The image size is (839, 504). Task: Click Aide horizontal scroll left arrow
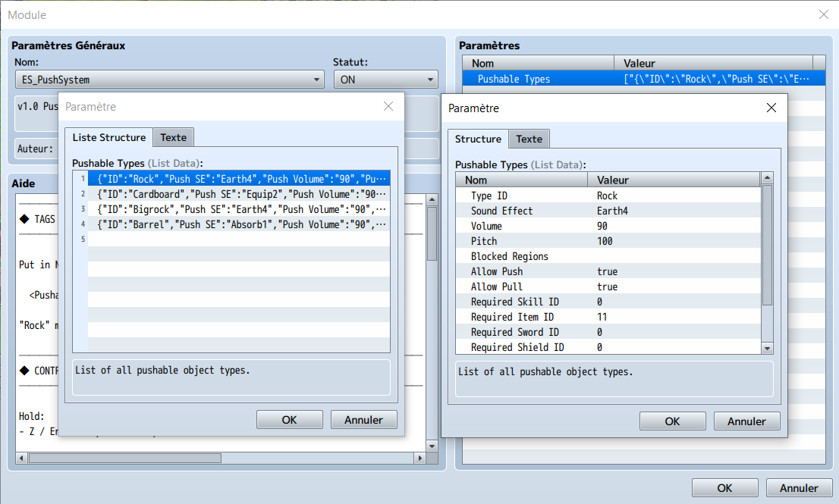[21, 458]
